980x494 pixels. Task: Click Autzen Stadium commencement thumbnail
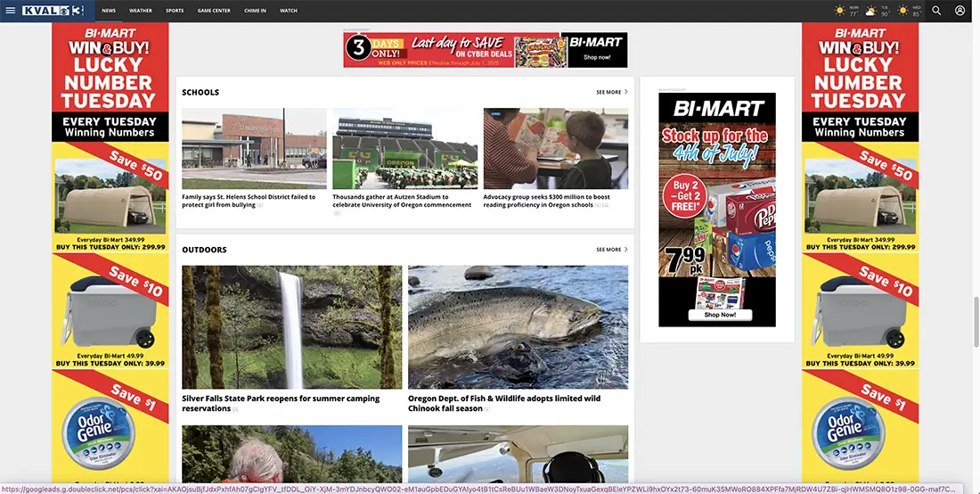(405, 148)
